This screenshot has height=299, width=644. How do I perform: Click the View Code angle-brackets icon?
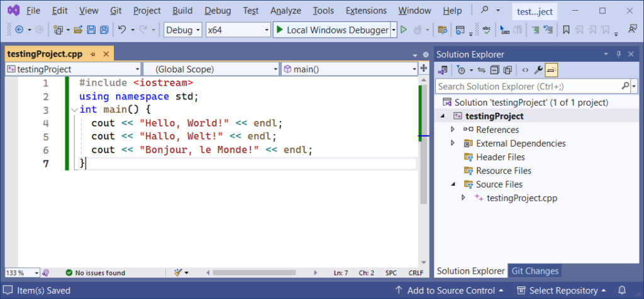click(x=525, y=70)
